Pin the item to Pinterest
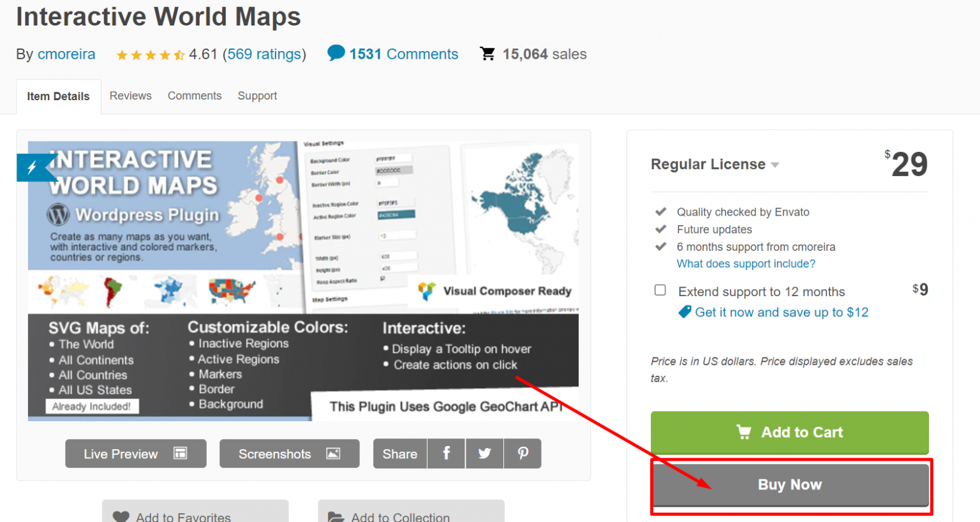This screenshot has height=522, width=980. (523, 453)
